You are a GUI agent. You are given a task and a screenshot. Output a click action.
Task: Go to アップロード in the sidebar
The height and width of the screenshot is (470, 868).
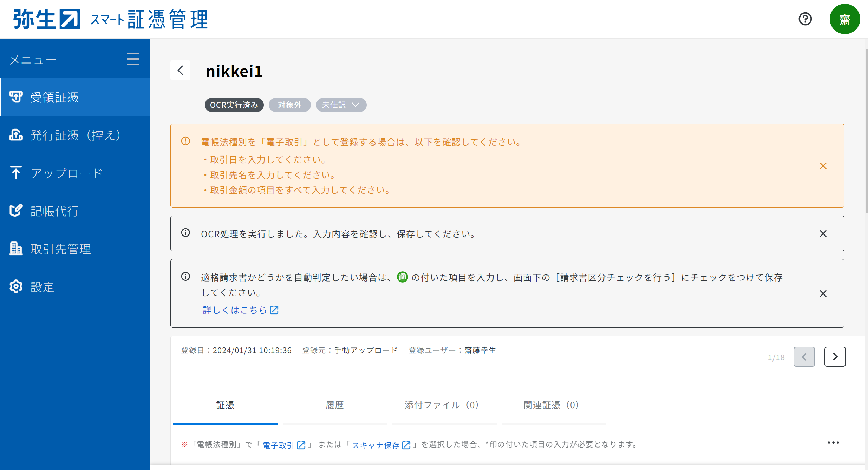pos(75,173)
